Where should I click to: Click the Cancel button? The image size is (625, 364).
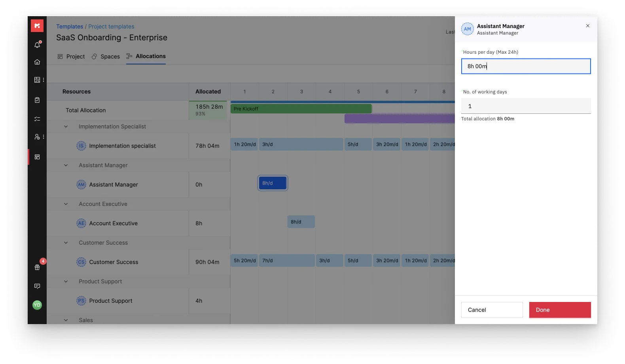pyautogui.click(x=492, y=310)
